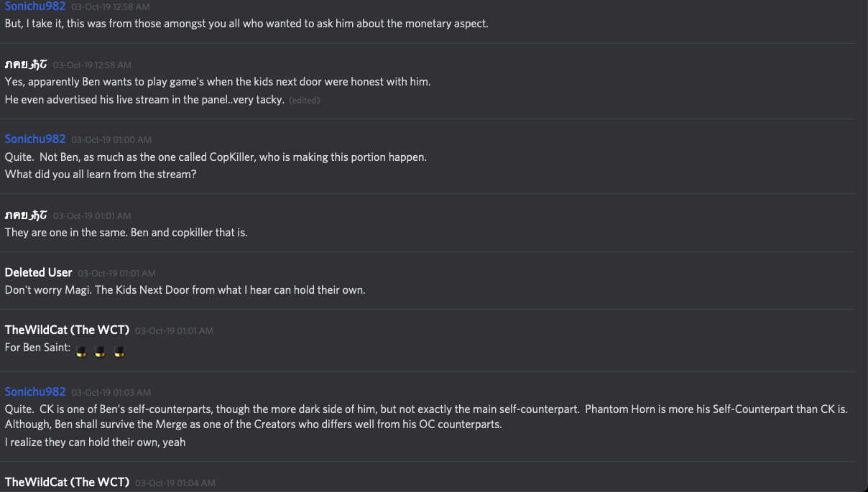Click the 01:03 AM message timestamp
The height and width of the screenshot is (492, 868).
click(111, 392)
